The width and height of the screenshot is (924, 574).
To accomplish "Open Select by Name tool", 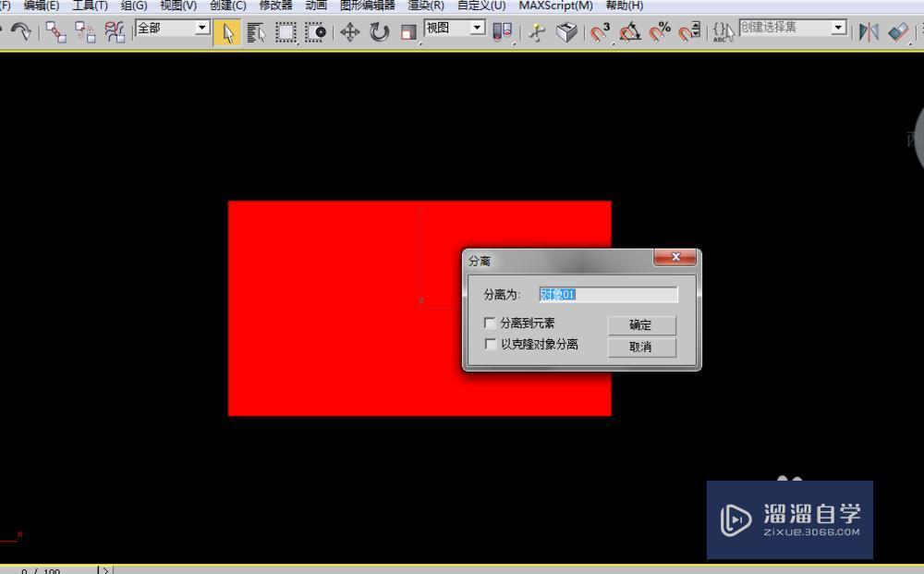I will click(256, 31).
